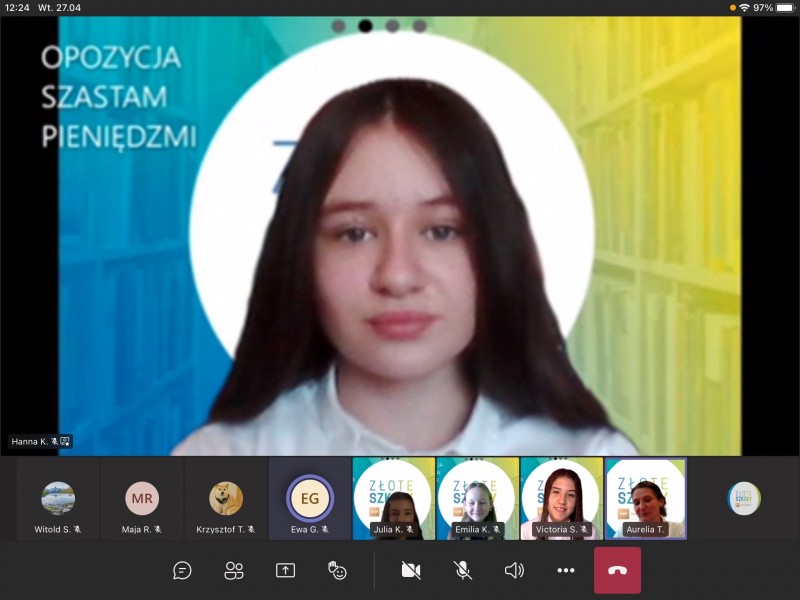Select Ewa G. participant tile
The width and height of the screenshot is (800, 600).
[310, 498]
